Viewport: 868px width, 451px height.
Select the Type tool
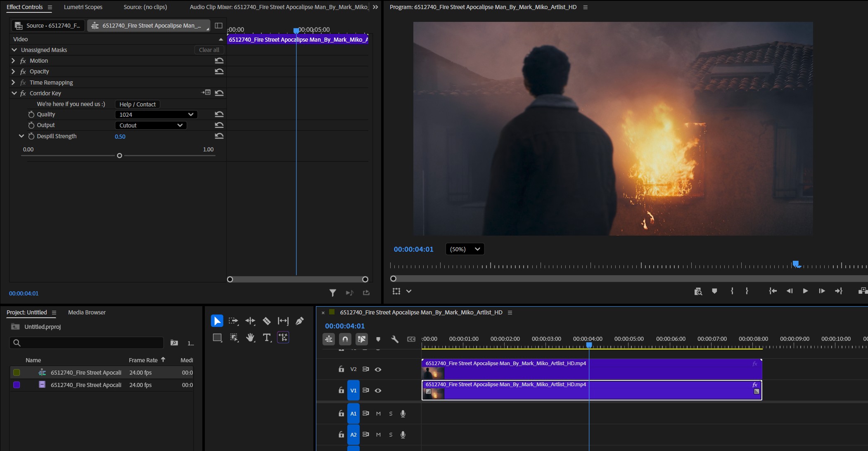267,338
